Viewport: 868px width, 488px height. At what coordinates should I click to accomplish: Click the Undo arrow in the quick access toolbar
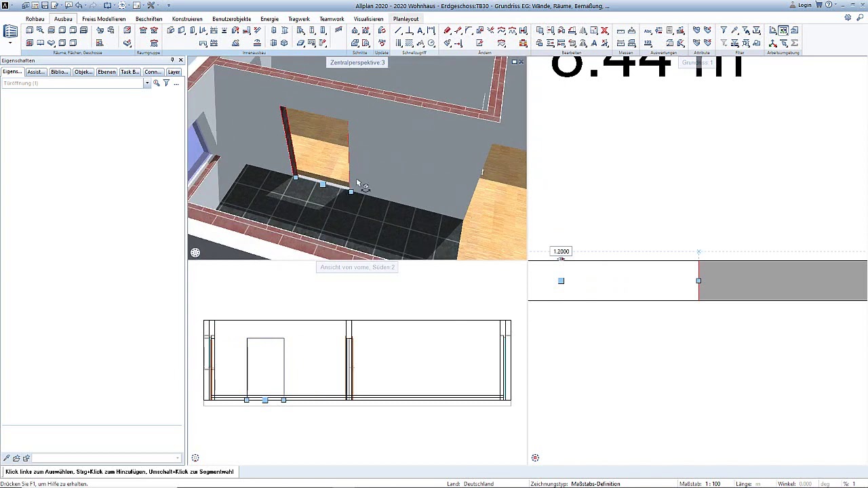[79, 5]
